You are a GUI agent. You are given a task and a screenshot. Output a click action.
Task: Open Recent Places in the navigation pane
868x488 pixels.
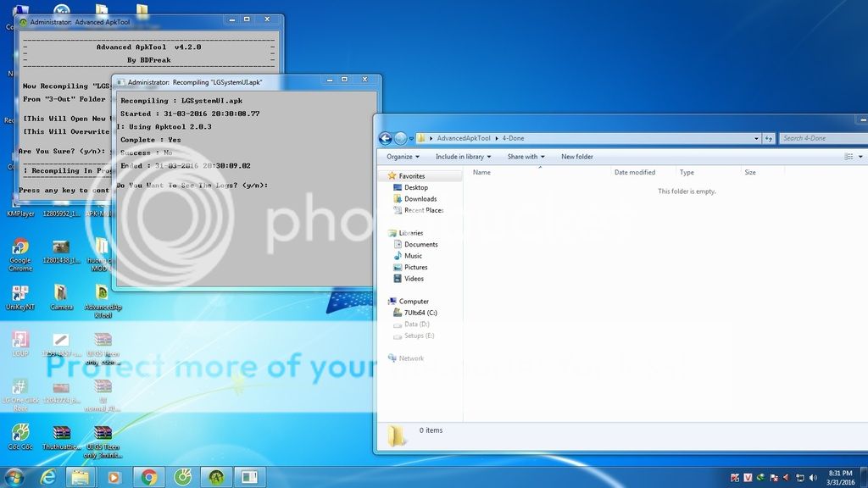click(x=418, y=210)
